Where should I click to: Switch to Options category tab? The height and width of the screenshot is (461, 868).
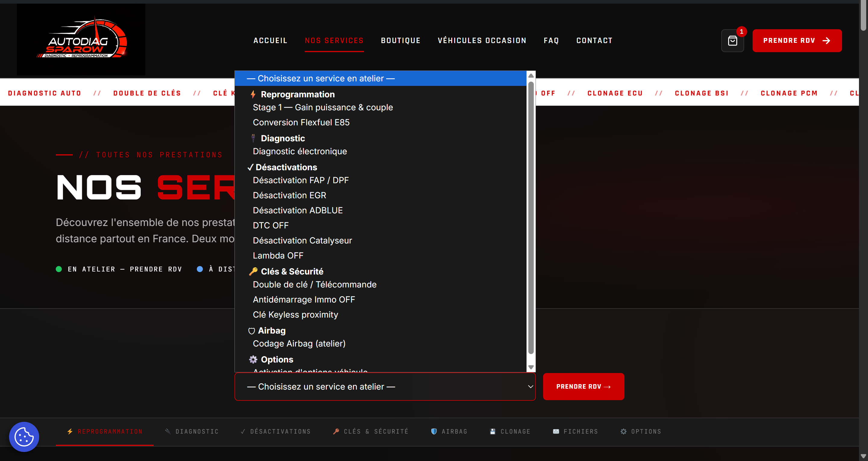pyautogui.click(x=640, y=432)
